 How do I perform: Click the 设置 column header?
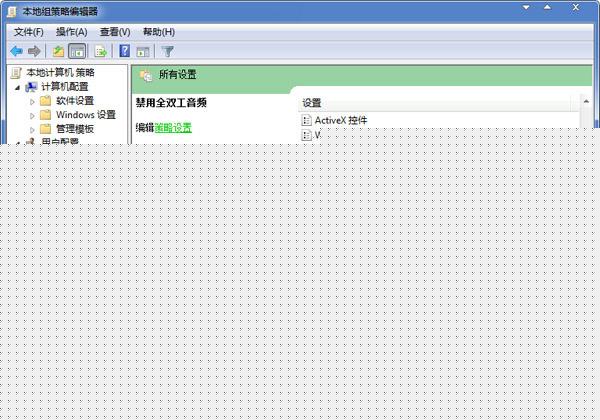click(434, 103)
